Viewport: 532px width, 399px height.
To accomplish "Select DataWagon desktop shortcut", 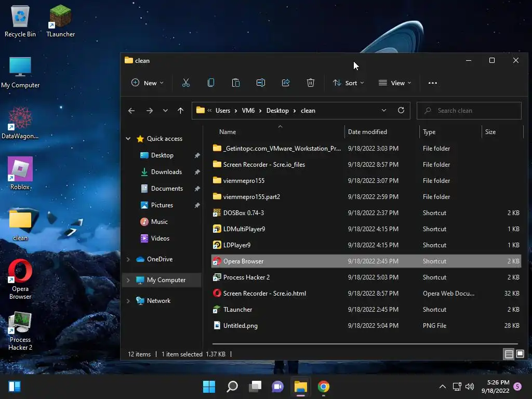I will 20,123.
